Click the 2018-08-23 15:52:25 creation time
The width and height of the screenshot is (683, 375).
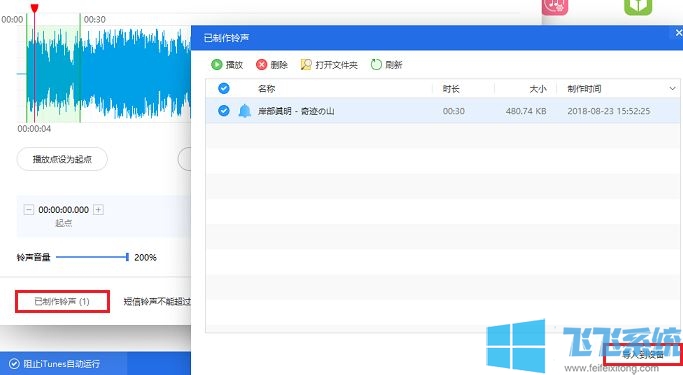pyautogui.click(x=609, y=111)
